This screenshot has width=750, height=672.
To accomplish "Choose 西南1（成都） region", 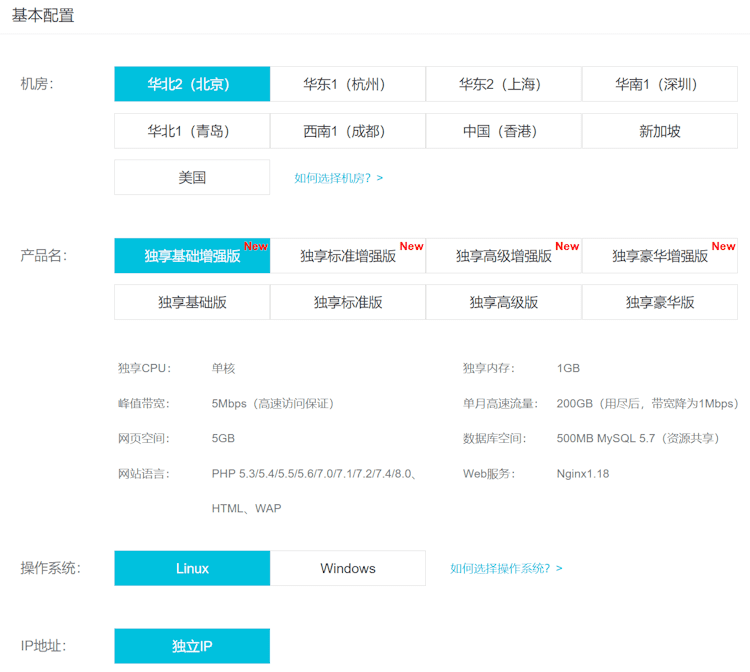I will pos(348,131).
